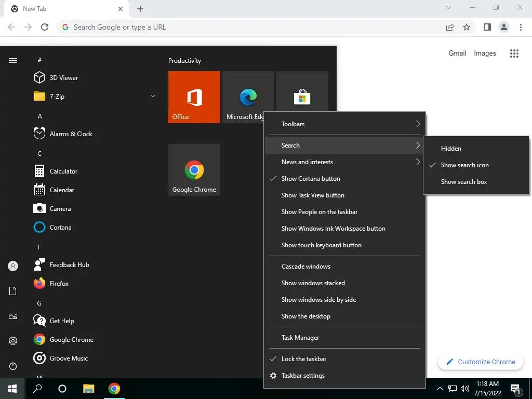Click the Windows Start button
The image size is (532, 399).
tap(12, 389)
